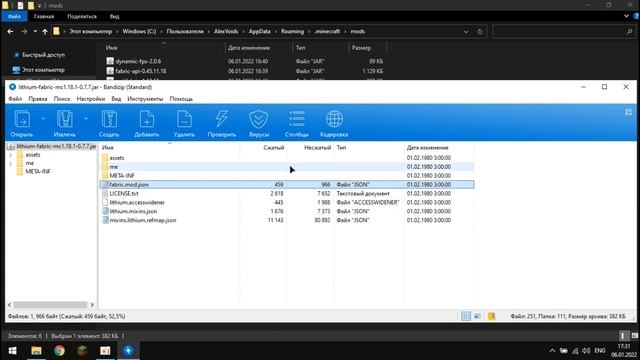
Task: Click the tree panel horizontal scrollbar
Action: pos(51,305)
